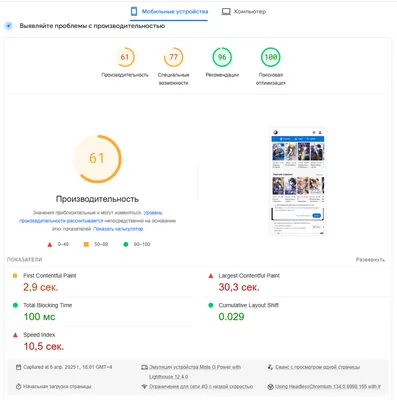The height and width of the screenshot is (400, 397).
Task: Click the red triangle 0–49 legend icon
Action: click(x=50, y=244)
